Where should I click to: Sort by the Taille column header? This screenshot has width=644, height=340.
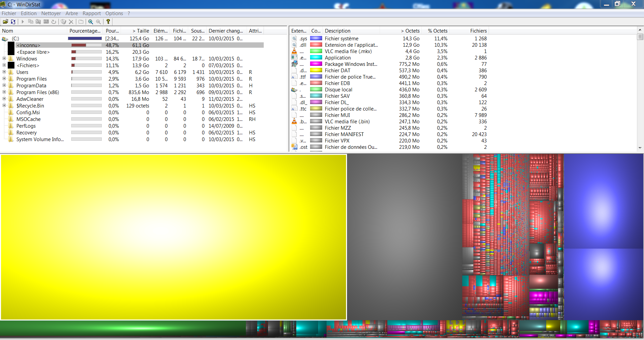[136, 31]
